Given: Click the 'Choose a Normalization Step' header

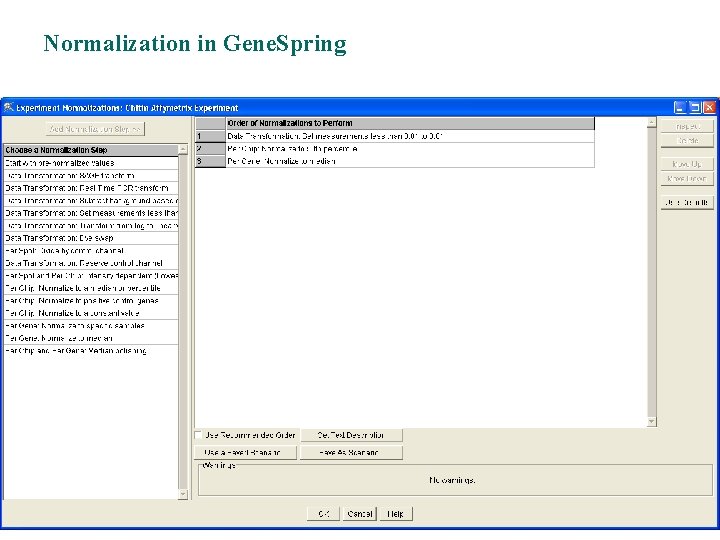Looking at the screenshot, I should pyautogui.click(x=91, y=150).
